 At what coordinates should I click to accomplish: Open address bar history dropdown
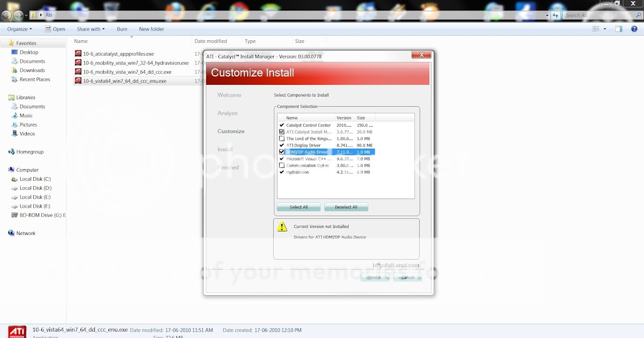pos(547,15)
